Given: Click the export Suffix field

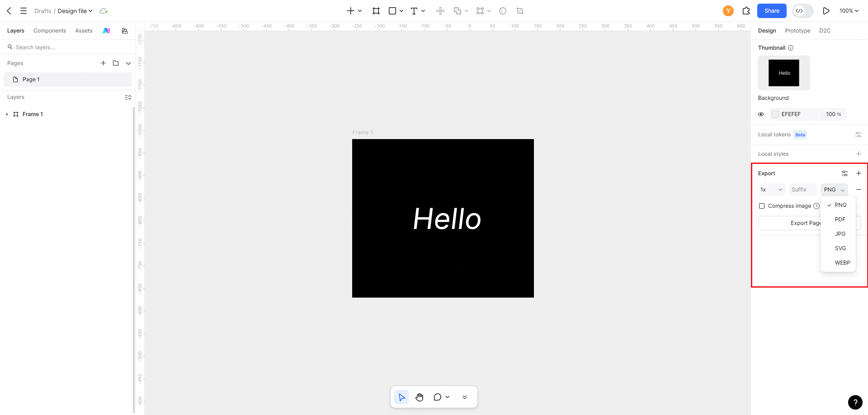Looking at the screenshot, I should click(x=802, y=190).
